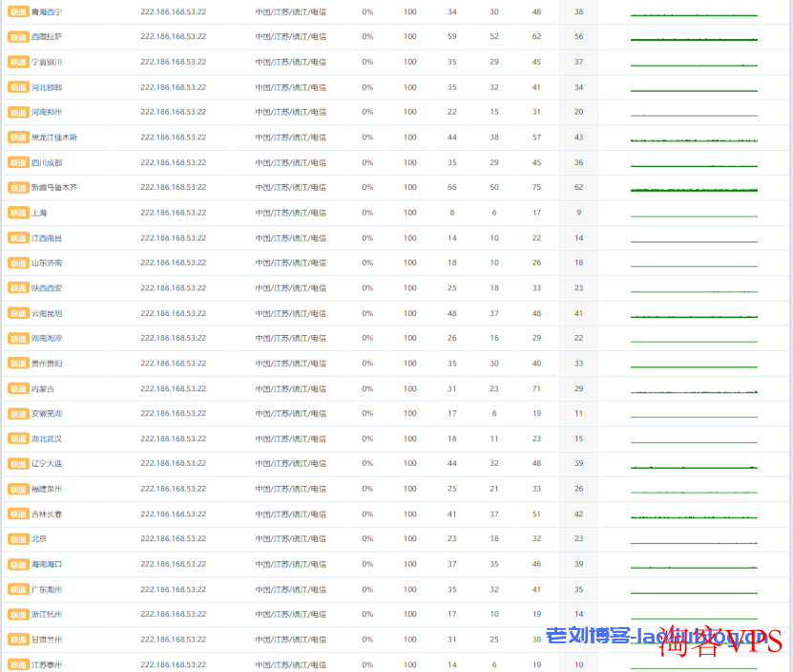Click the 联通 badge beside 河北邯郸
793x672 pixels.
pyautogui.click(x=18, y=87)
